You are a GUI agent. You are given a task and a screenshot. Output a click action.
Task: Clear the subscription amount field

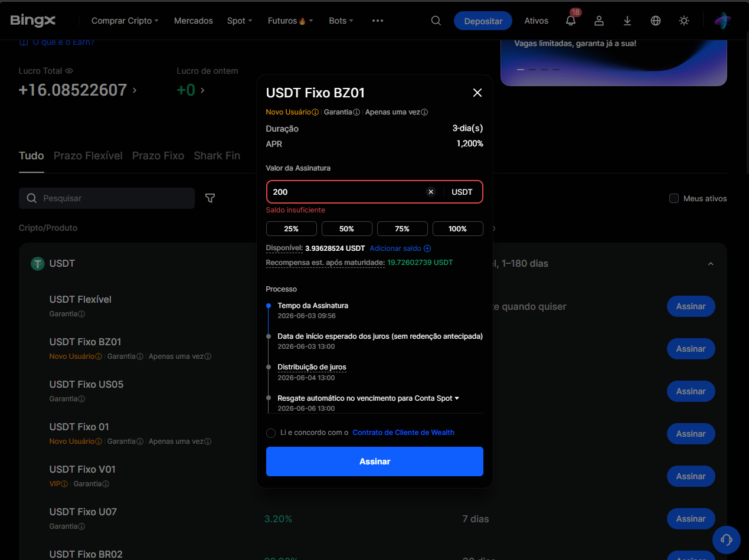point(431,192)
